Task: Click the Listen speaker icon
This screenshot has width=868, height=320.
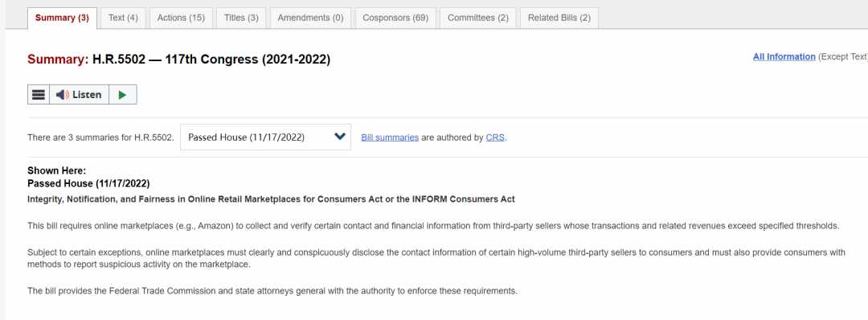Action: click(x=62, y=95)
